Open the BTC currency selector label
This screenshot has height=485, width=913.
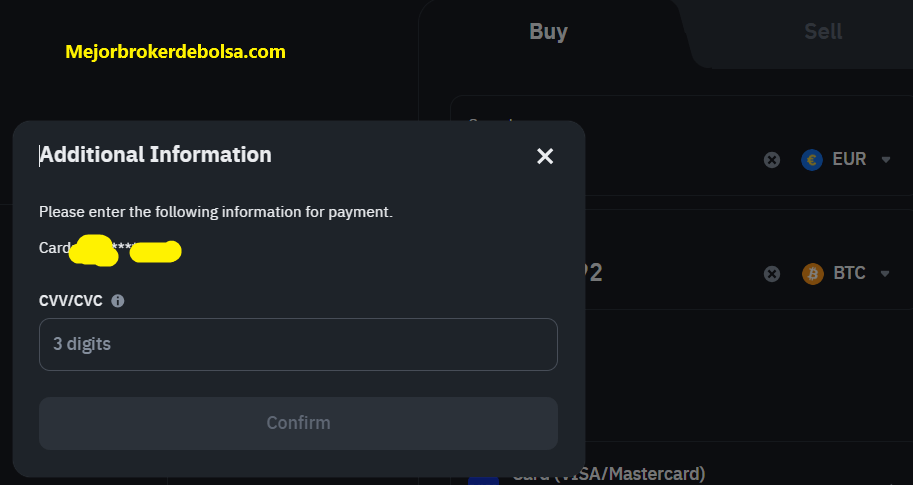point(849,273)
